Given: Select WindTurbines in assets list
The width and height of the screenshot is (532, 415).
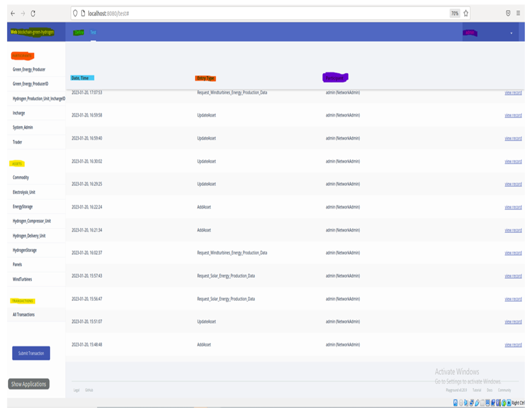Looking at the screenshot, I should (22, 279).
